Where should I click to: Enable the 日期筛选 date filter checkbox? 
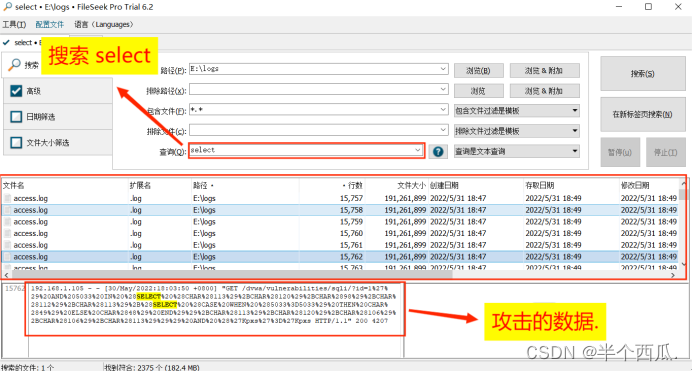16,116
